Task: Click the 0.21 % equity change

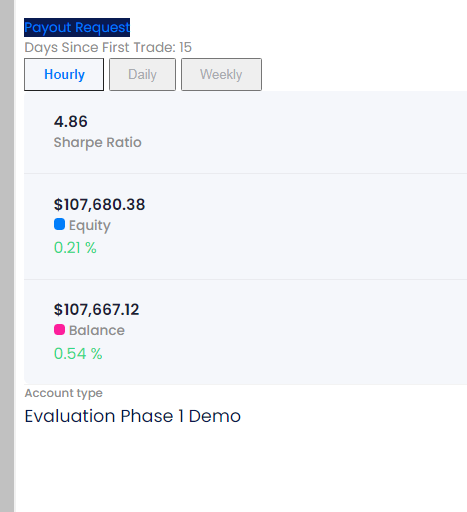Action: click(75, 248)
